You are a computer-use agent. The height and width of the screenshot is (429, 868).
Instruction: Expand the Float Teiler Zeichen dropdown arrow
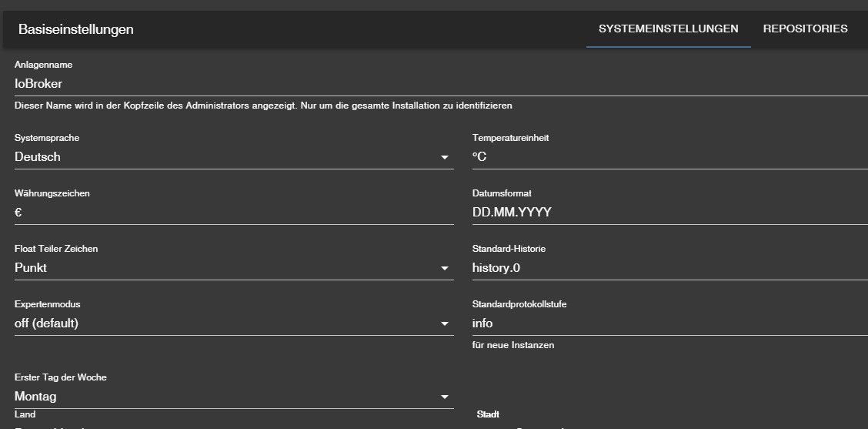pyautogui.click(x=445, y=268)
